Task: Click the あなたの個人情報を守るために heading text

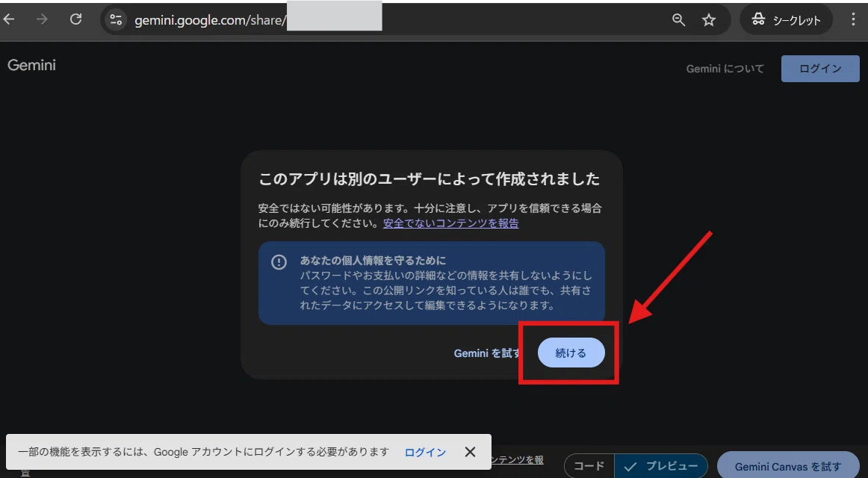Action: click(x=373, y=260)
